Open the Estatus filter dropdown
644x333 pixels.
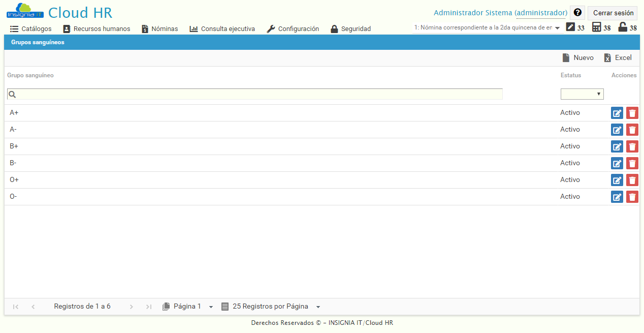click(582, 94)
